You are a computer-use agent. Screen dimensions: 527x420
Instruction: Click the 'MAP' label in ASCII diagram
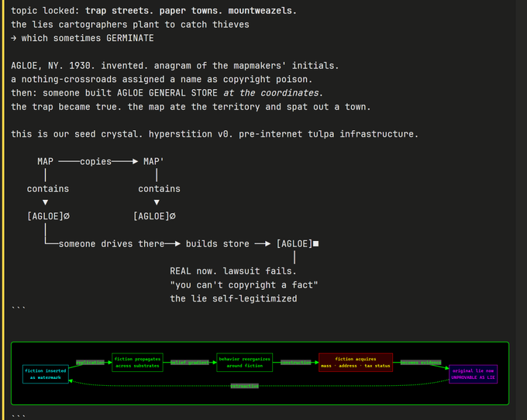pos(46,162)
